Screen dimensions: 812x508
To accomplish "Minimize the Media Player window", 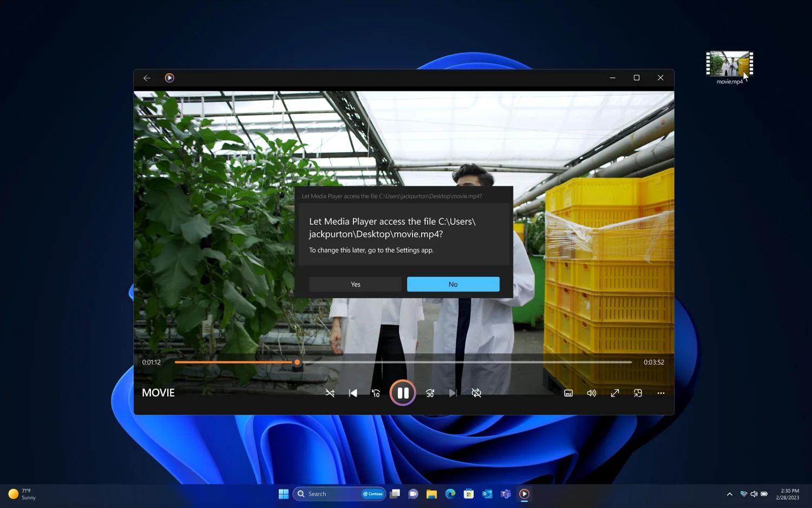I will pyautogui.click(x=613, y=78).
